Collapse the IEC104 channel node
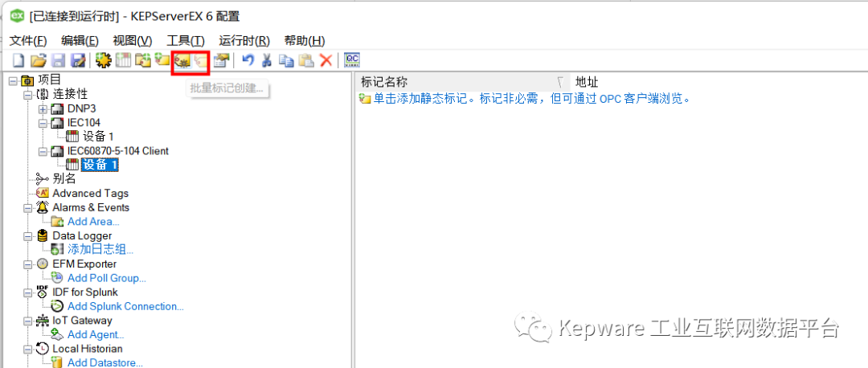868x368 pixels. pyautogui.click(x=43, y=123)
